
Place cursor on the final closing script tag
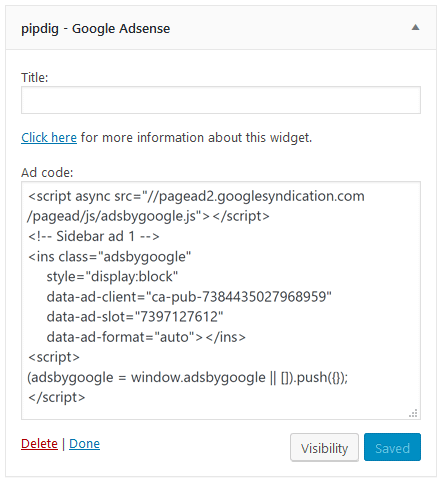[57, 397]
